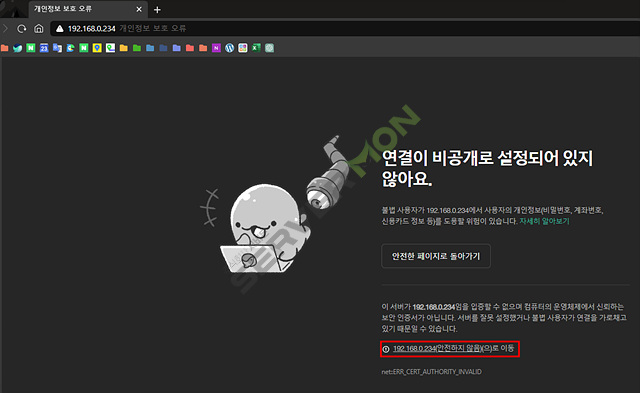The width and height of the screenshot is (640, 393).
Task: Close the 개인정보 보호 오류 tab
Action: pos(139,9)
